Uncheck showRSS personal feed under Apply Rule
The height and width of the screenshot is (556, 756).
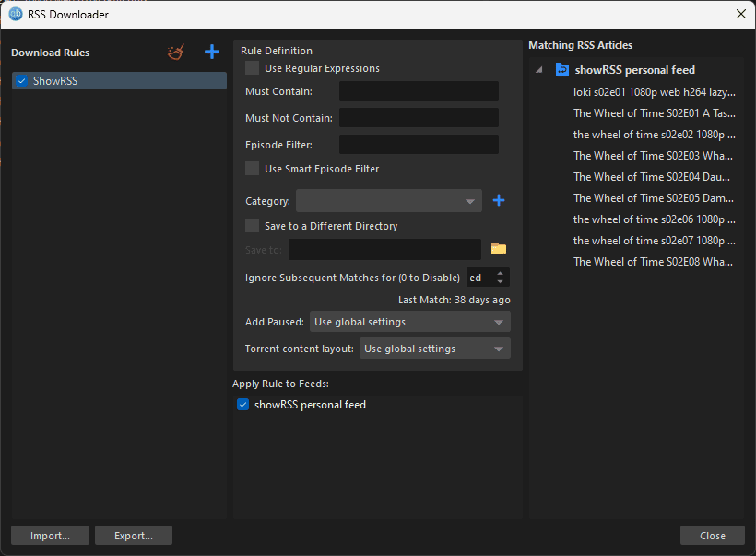pos(243,404)
